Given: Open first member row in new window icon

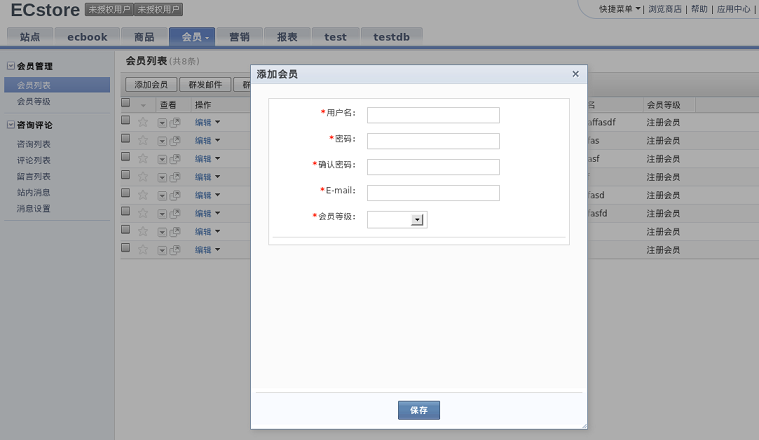Looking at the screenshot, I should [x=175, y=123].
